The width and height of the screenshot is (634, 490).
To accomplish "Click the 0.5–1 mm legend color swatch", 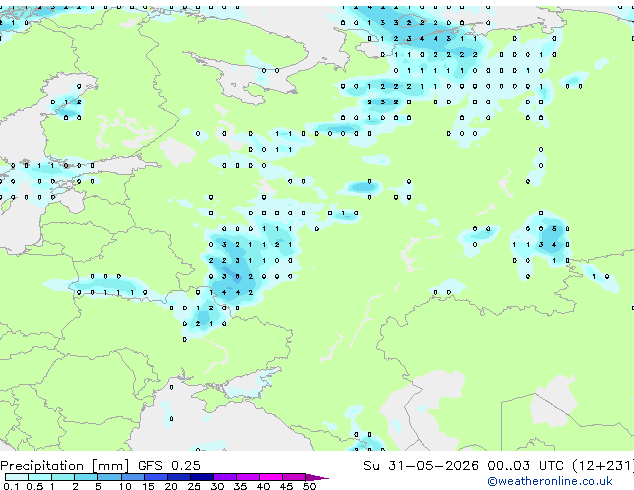I will click(x=40, y=477).
